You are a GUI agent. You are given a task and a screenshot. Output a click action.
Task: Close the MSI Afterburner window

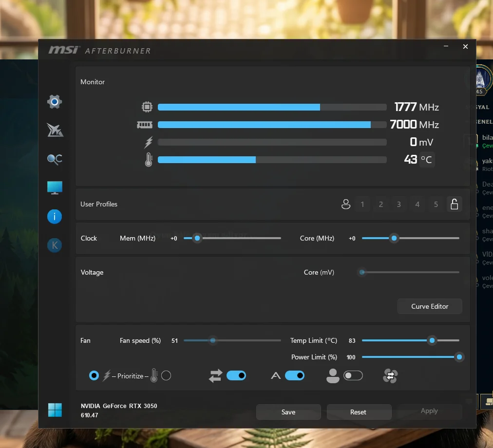click(x=465, y=47)
